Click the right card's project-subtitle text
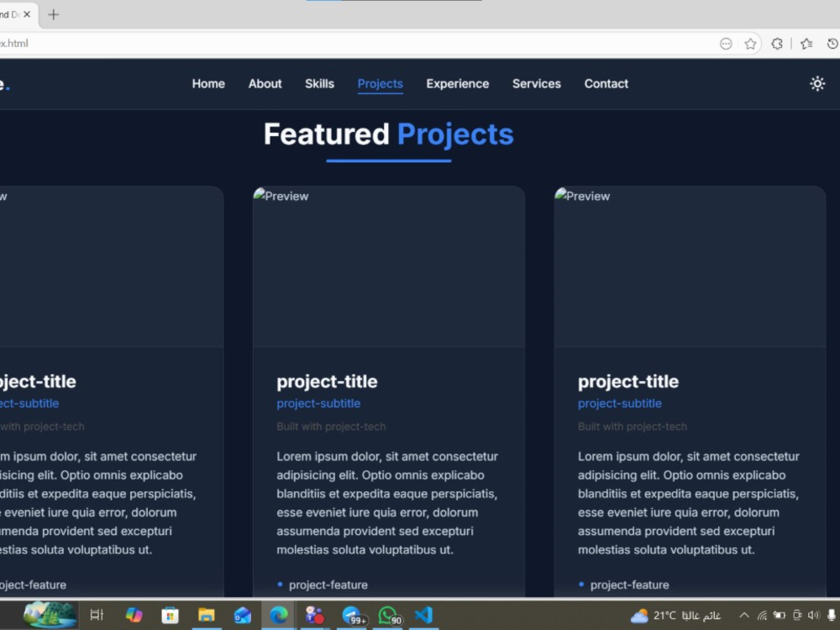 point(619,403)
